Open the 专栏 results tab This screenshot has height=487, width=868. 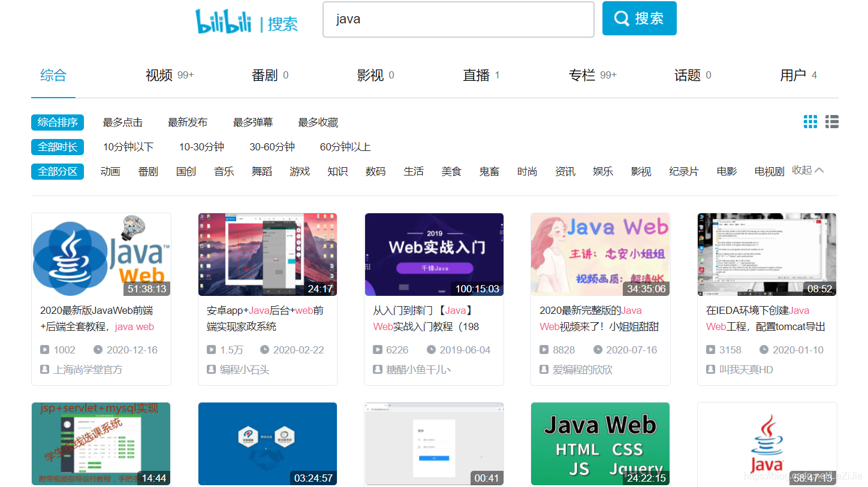[593, 75]
